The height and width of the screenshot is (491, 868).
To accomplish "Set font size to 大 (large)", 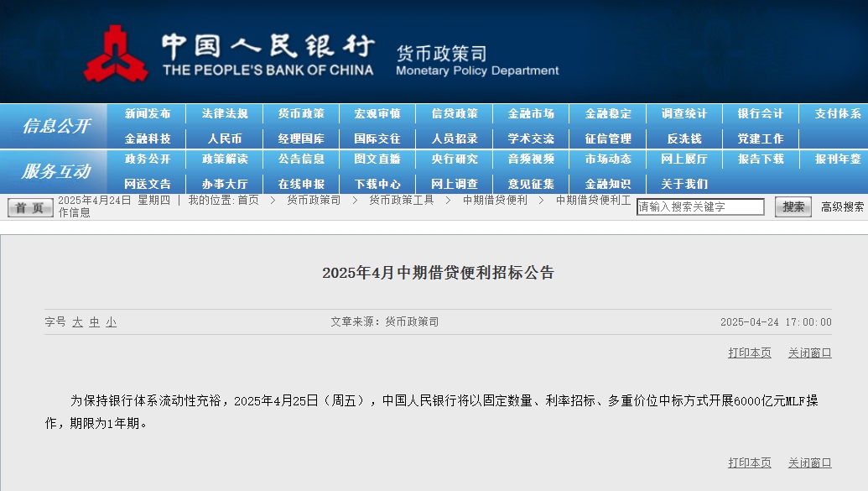I will point(77,322).
